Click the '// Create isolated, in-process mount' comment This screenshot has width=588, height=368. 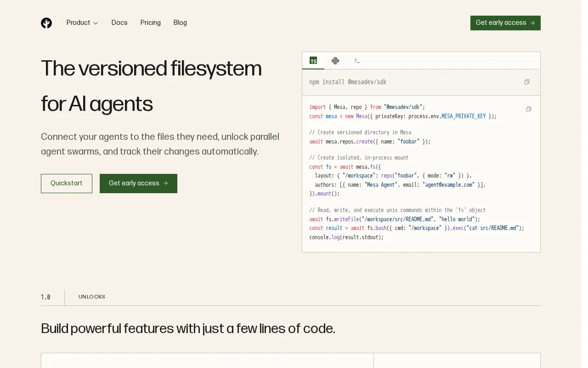click(x=359, y=158)
